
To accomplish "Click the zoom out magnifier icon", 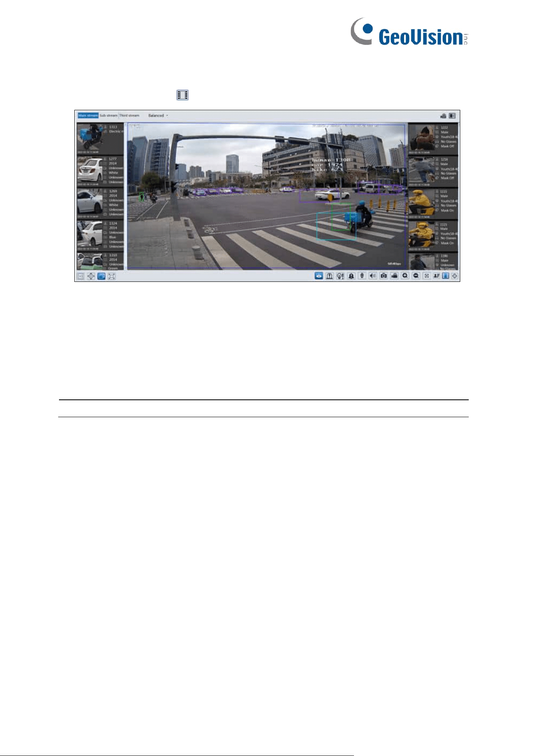I will 416,276.
